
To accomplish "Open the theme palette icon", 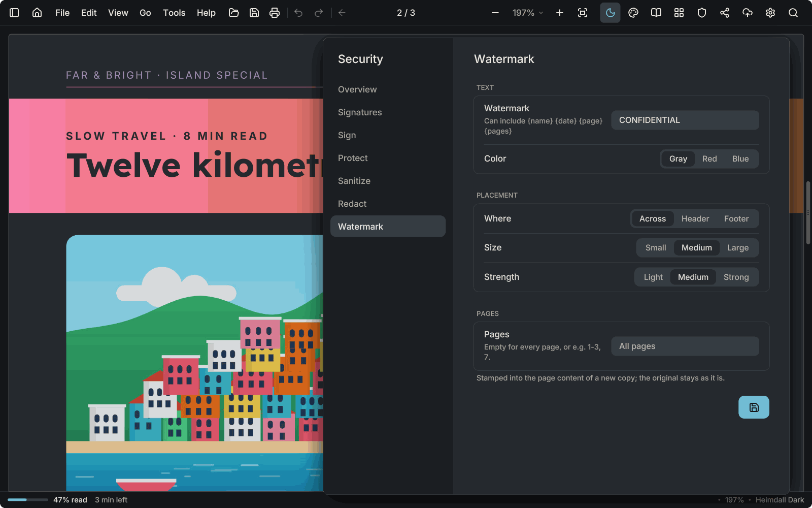I will pyautogui.click(x=633, y=13).
